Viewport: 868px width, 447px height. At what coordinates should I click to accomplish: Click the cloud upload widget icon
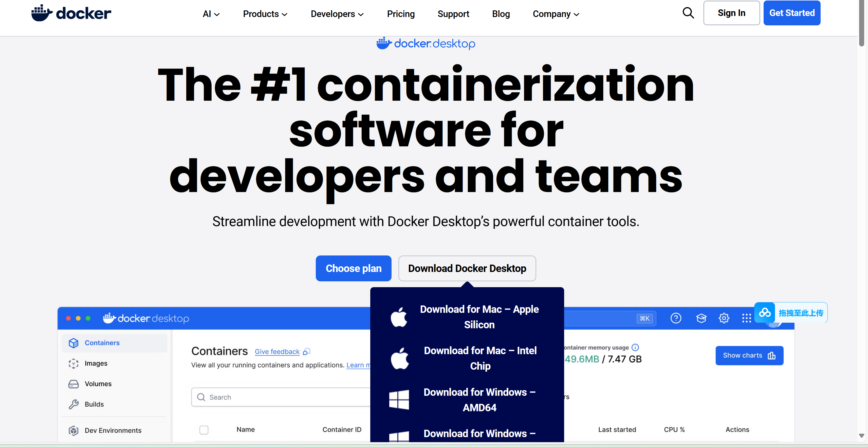click(765, 313)
